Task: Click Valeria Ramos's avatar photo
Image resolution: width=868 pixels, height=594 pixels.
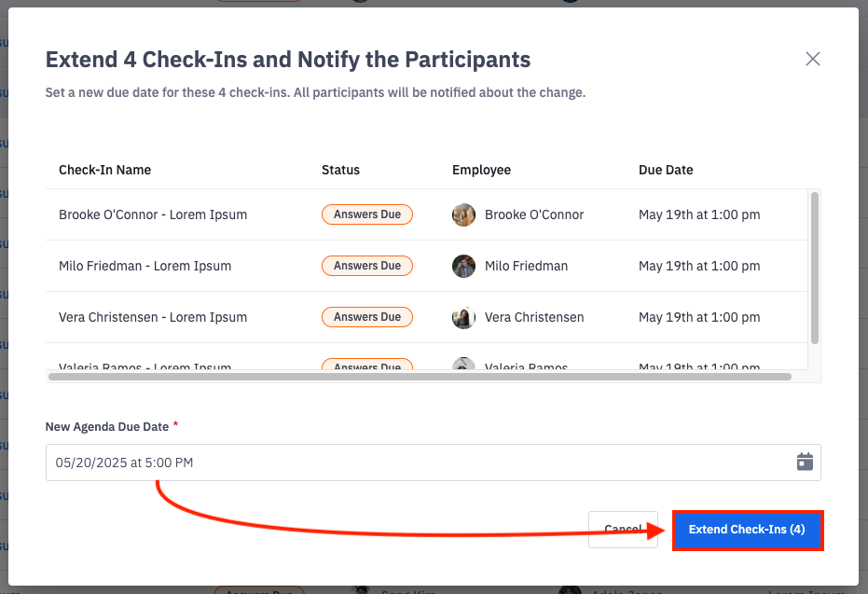Action: point(463,366)
